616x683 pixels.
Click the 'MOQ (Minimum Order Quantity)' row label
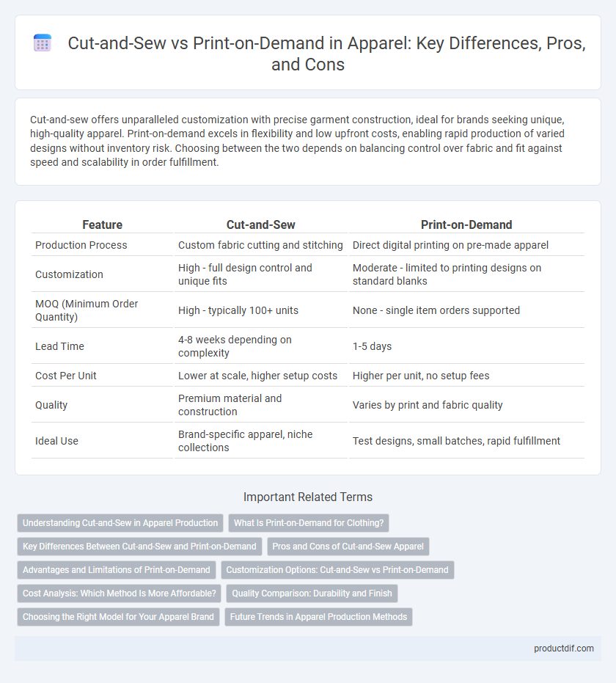point(87,310)
